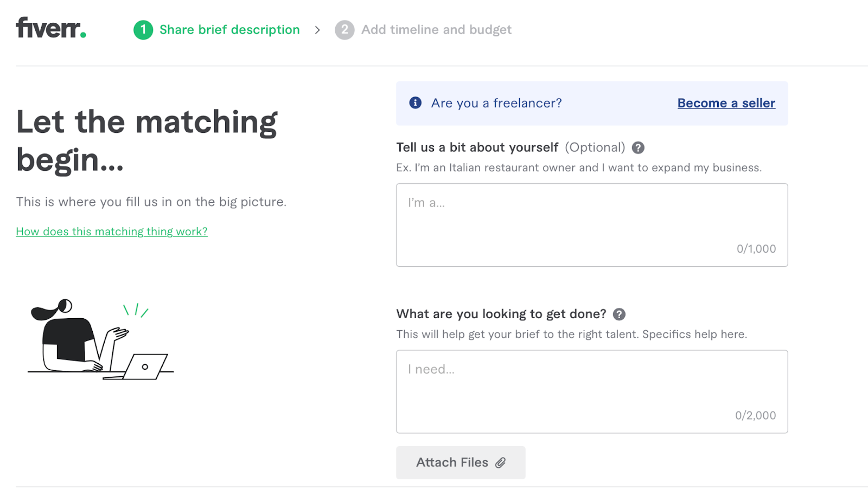Open 'How does this matching thing work?' link
The image size is (868, 489).
point(112,231)
